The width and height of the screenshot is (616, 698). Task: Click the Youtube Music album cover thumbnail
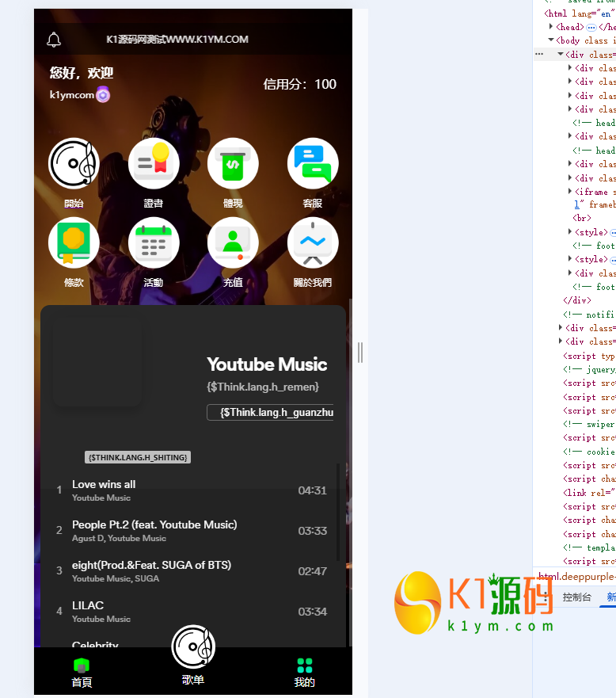tap(97, 361)
